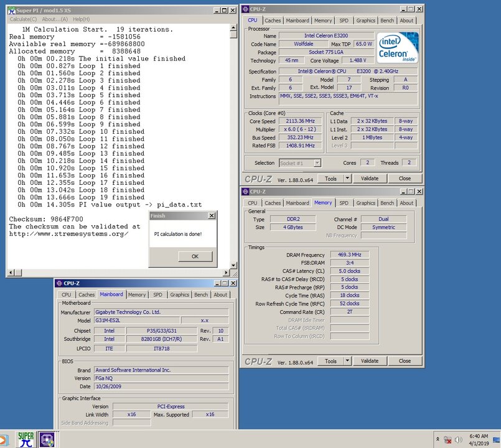Select the Bench tab in the Memory window
Screen dimensions: 501x448
click(x=387, y=203)
